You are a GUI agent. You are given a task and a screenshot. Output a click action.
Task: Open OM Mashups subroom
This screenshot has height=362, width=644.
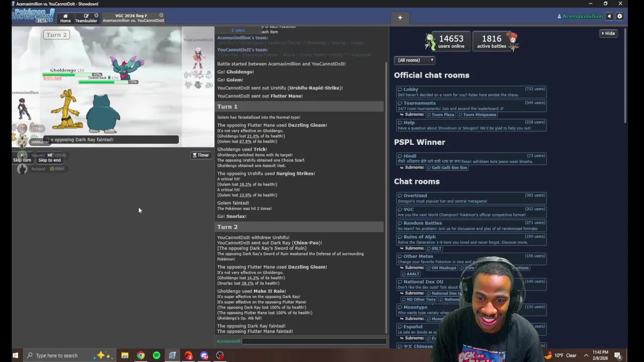pos(443,268)
